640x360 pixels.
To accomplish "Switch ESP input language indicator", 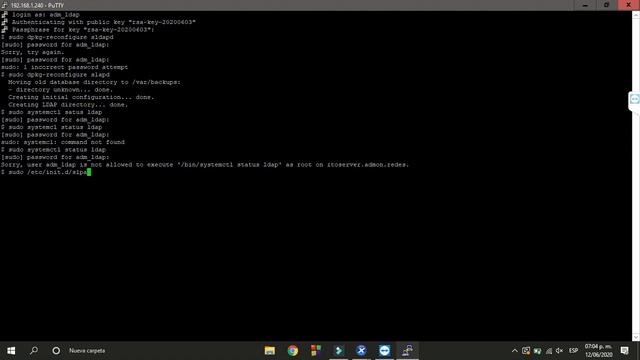I will click(573, 351).
